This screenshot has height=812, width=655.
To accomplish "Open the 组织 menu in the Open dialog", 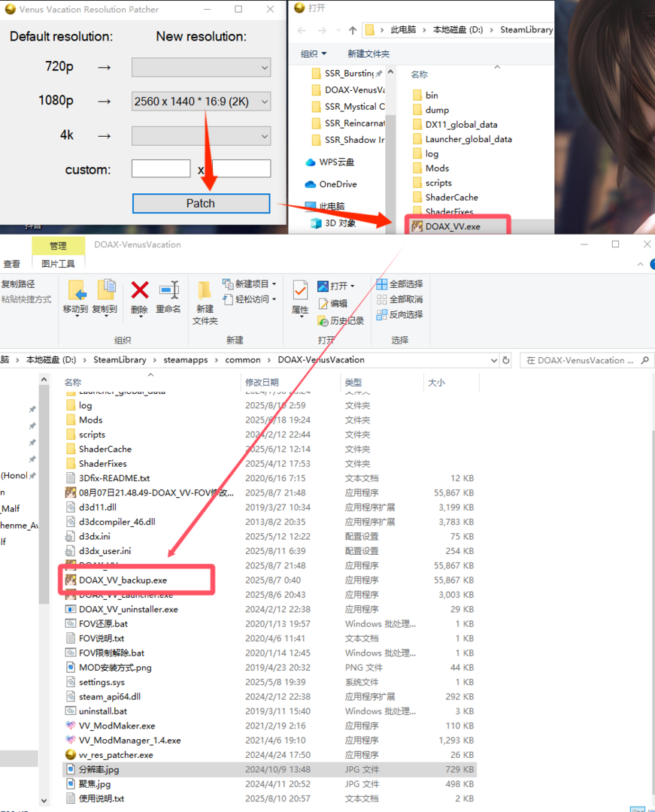I will (314, 54).
